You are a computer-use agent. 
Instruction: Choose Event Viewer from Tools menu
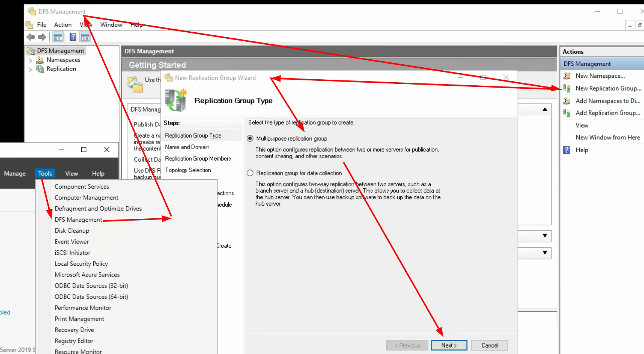(72, 242)
